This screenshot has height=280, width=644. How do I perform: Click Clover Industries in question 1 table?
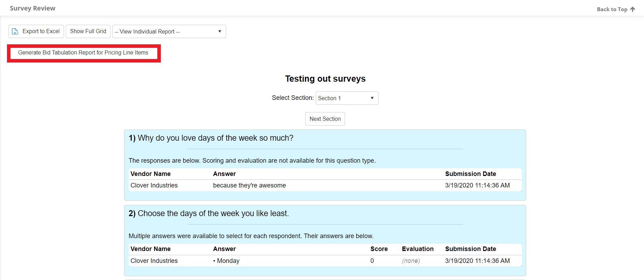(x=154, y=185)
